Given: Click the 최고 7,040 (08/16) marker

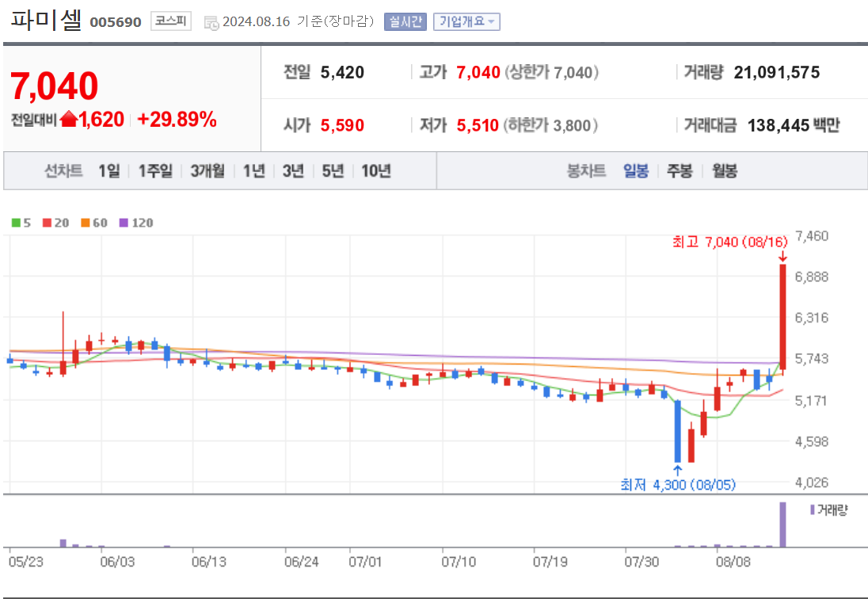Looking at the screenshot, I should point(729,242).
